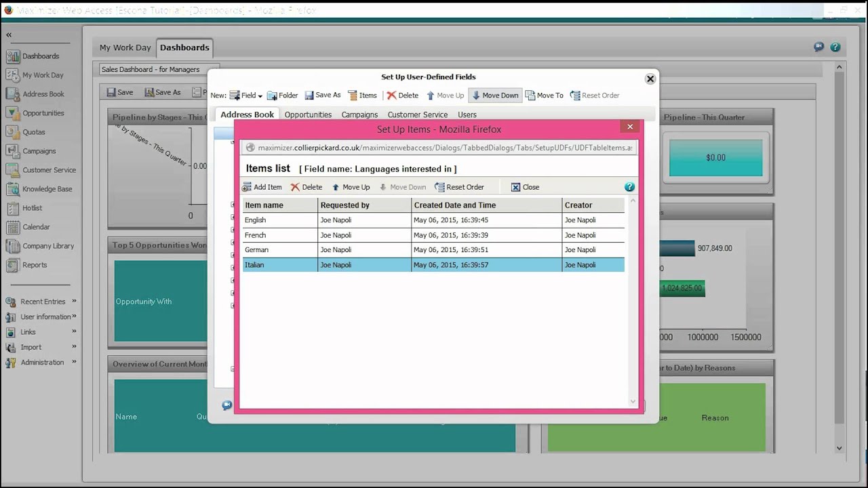Select the Italian item row
Screen dimensions: 868x488
click(x=433, y=265)
